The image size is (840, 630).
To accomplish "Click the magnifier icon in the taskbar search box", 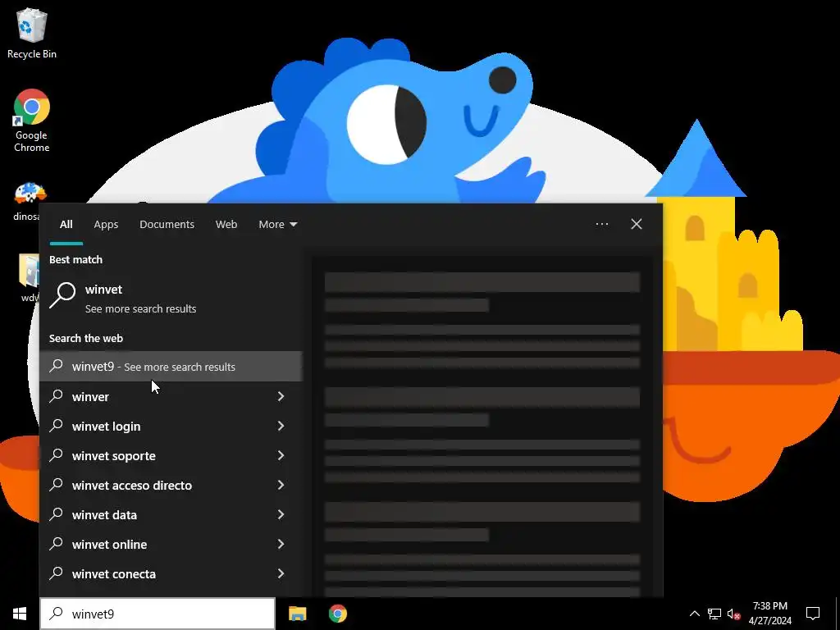I will pos(56,614).
